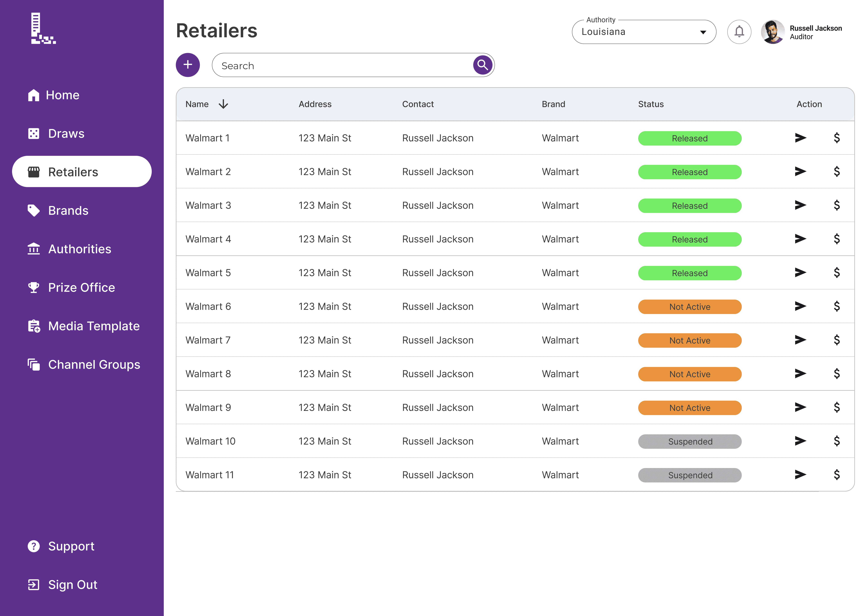Open Prize Office menu item

click(81, 288)
